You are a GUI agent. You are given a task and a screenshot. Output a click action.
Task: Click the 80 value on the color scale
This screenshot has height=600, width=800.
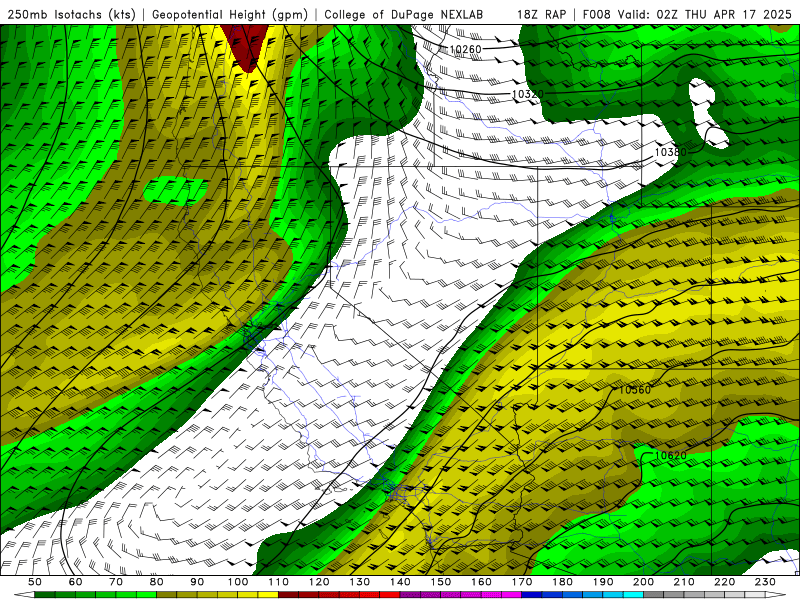click(x=156, y=582)
